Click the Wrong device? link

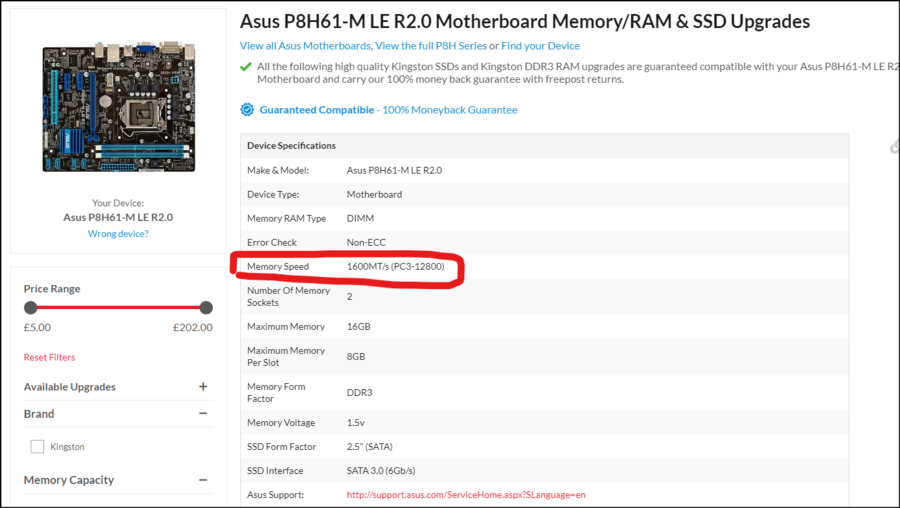pos(118,234)
